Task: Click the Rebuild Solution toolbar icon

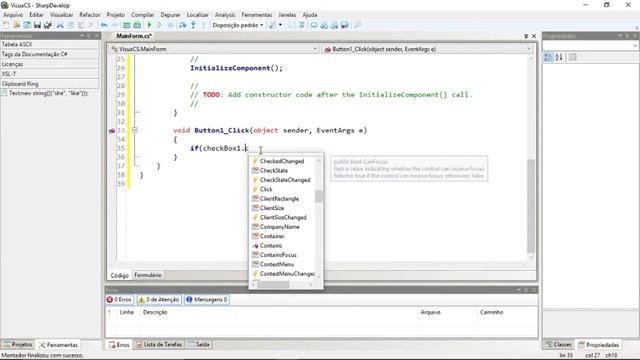Action: [x=137, y=25]
